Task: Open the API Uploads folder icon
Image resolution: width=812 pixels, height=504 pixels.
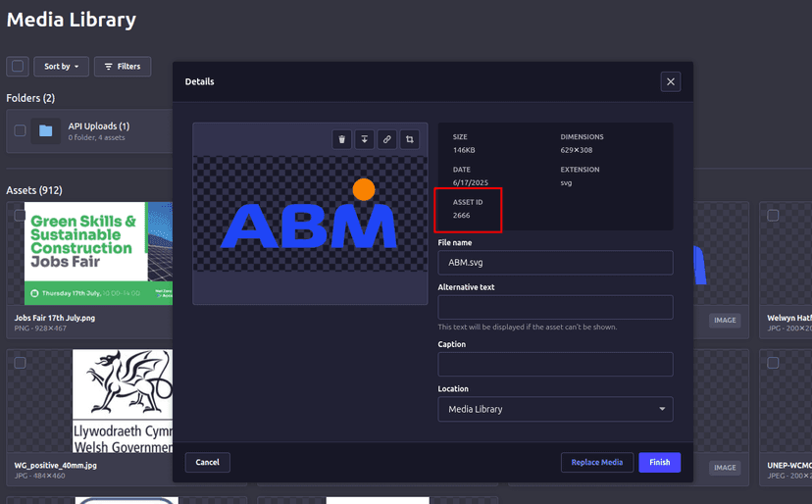Action: (46, 130)
